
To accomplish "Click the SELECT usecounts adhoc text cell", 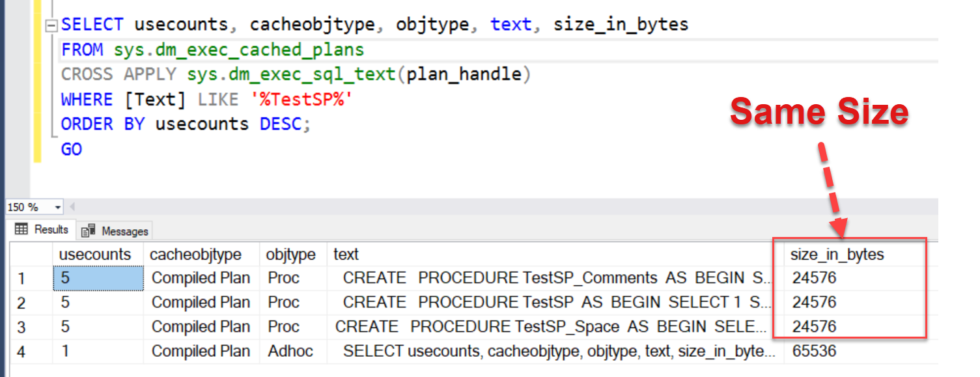I will 555,352.
